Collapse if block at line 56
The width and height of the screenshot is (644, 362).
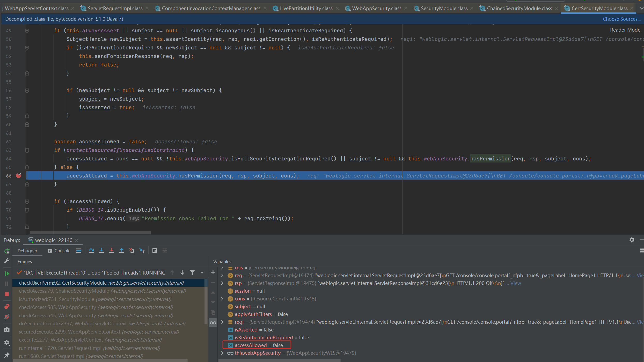pyautogui.click(x=27, y=90)
